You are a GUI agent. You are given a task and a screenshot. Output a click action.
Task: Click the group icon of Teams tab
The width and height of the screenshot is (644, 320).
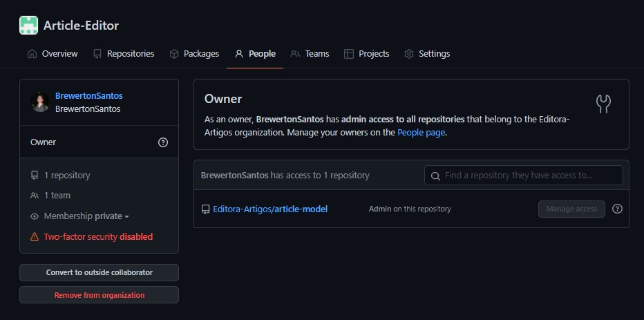click(295, 54)
